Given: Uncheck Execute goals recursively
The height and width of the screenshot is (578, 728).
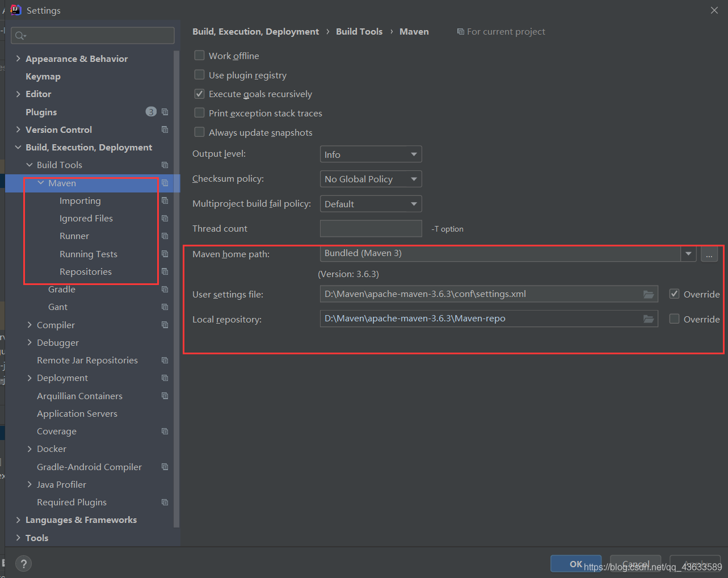Looking at the screenshot, I should (x=199, y=94).
